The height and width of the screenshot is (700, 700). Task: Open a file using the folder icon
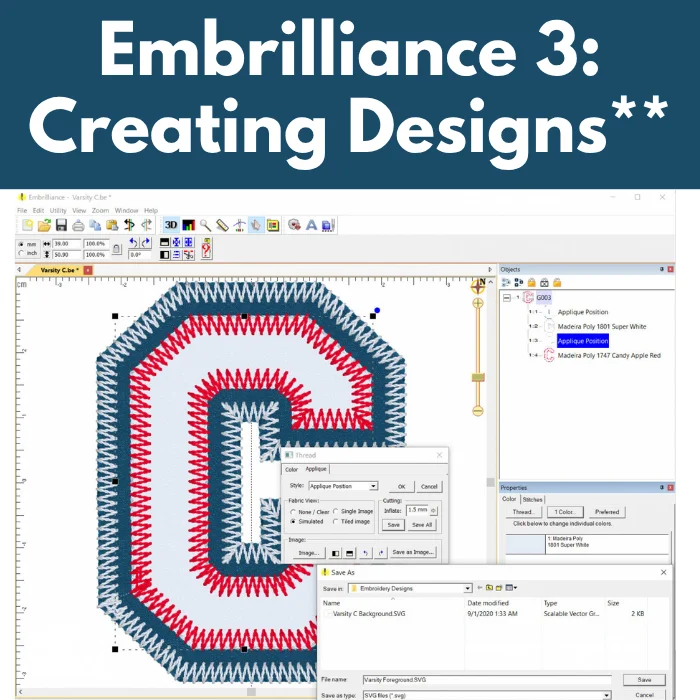[x=44, y=225]
